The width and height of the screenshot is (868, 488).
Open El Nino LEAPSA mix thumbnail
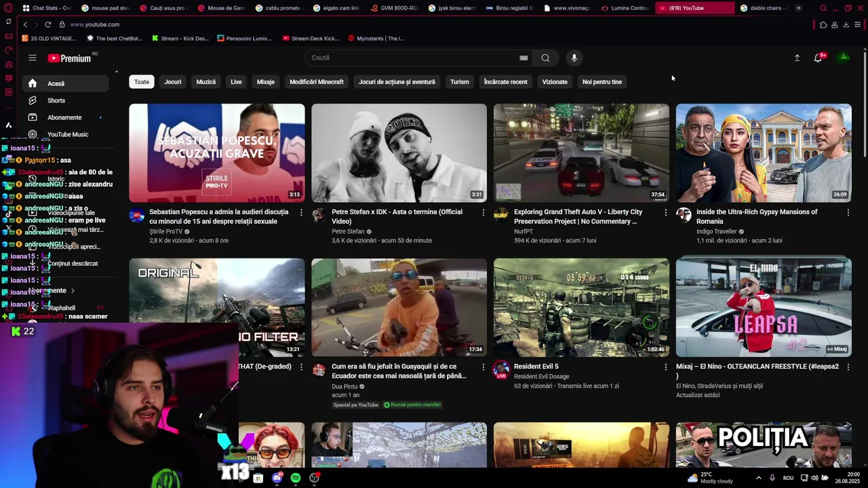(x=764, y=307)
